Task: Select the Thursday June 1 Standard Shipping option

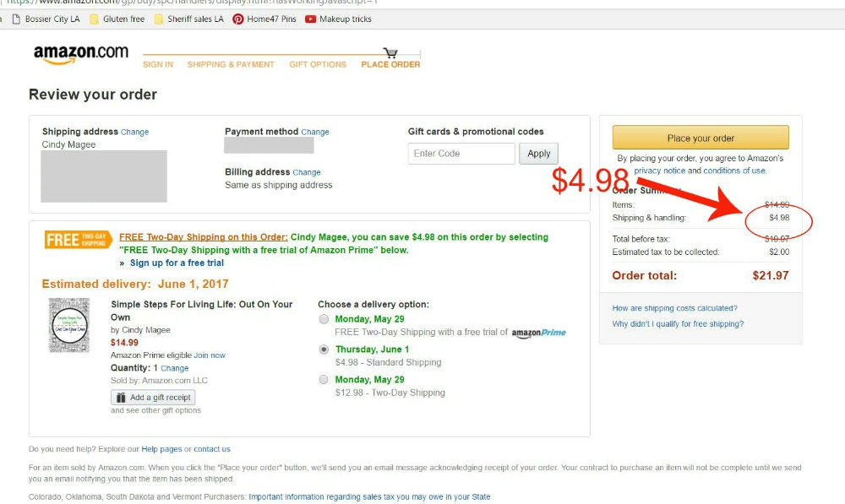Action: (324, 350)
